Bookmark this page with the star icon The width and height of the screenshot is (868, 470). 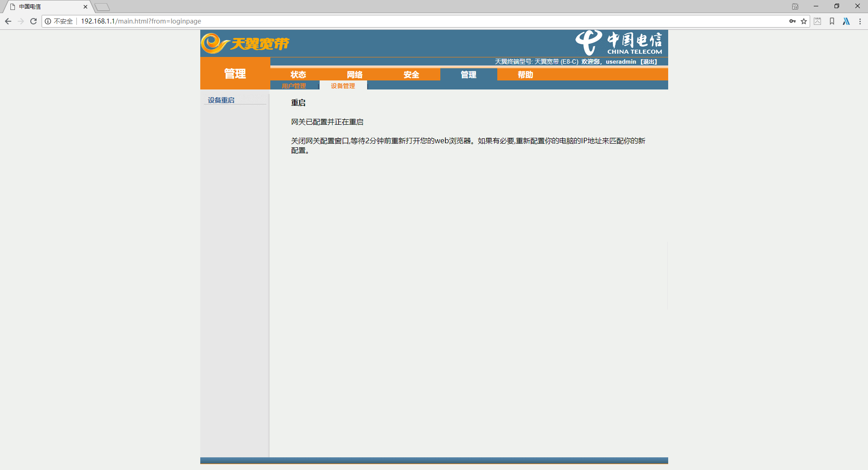[804, 21]
